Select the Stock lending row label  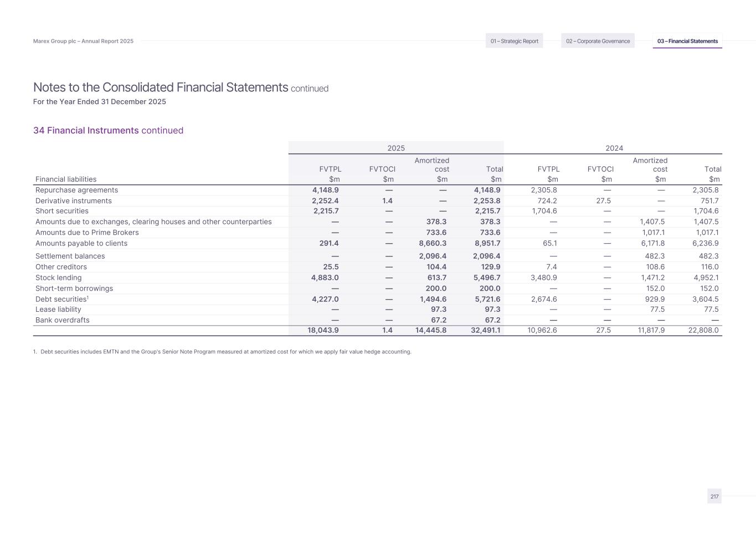point(58,277)
